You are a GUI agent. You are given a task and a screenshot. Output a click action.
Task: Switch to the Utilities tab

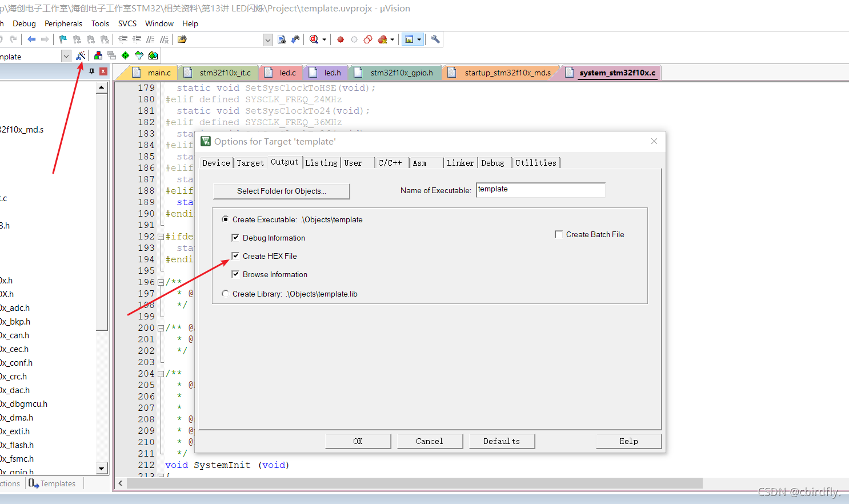[536, 163]
